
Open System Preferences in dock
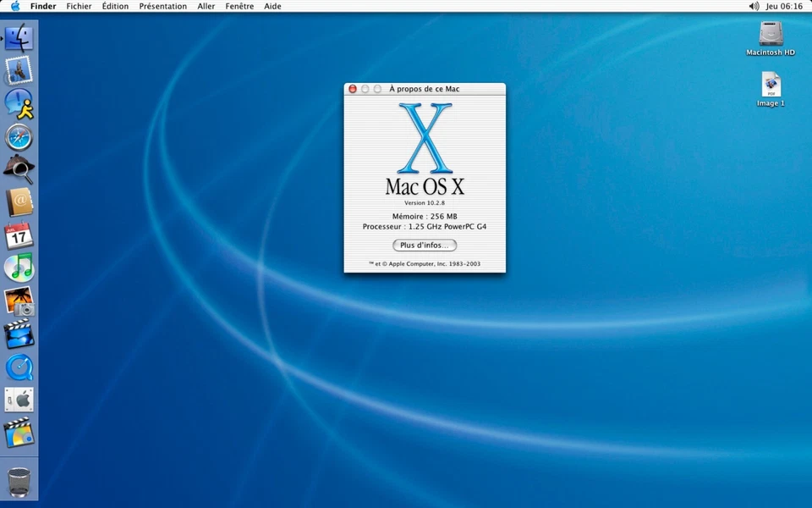coord(19,400)
